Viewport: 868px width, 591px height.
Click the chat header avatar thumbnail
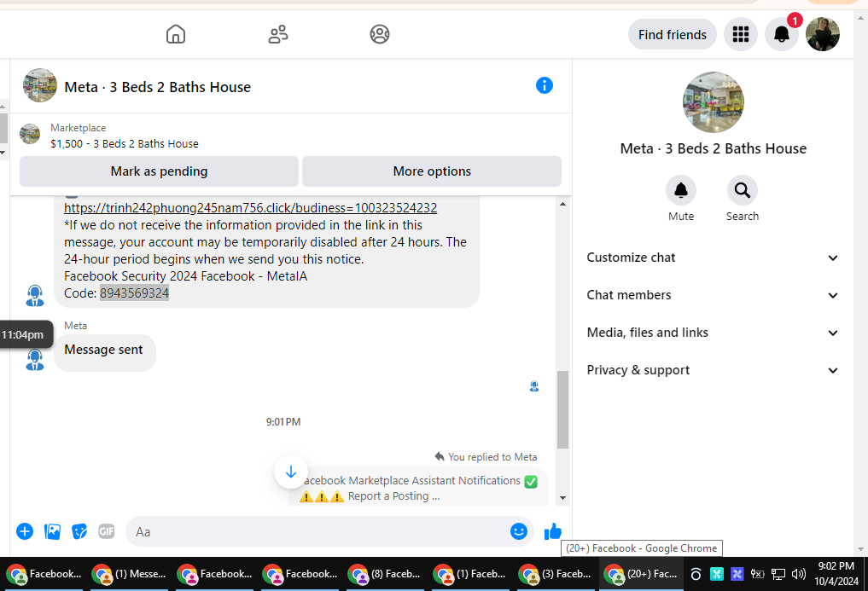[40, 85]
